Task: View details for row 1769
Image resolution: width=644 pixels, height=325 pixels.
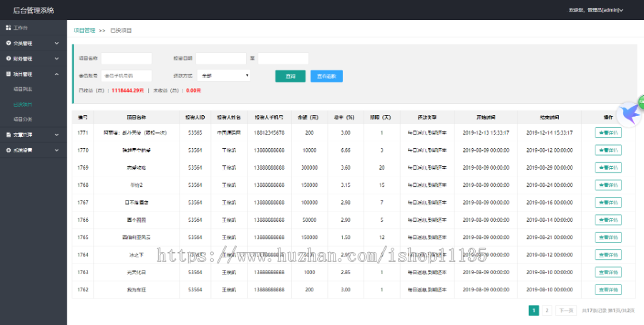Action: 608,168
